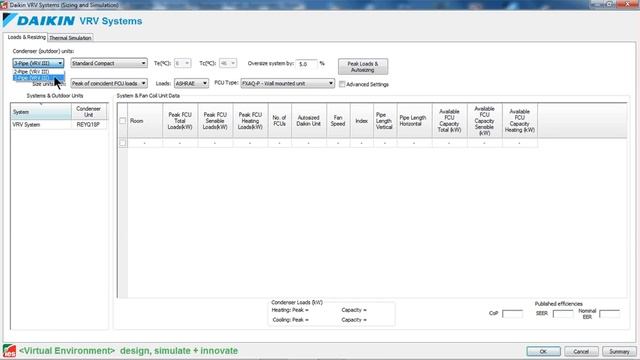Click the CoP efficiency field
This screenshot has width=640, height=360.
tap(512, 313)
